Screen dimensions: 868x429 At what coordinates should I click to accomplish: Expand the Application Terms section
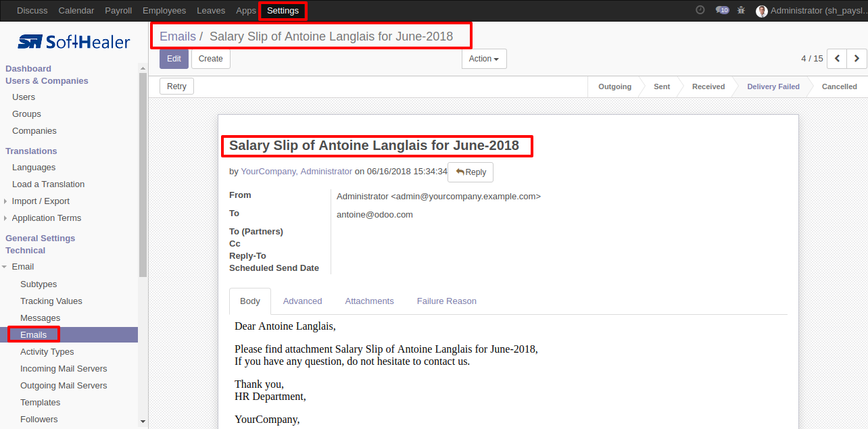click(46, 218)
